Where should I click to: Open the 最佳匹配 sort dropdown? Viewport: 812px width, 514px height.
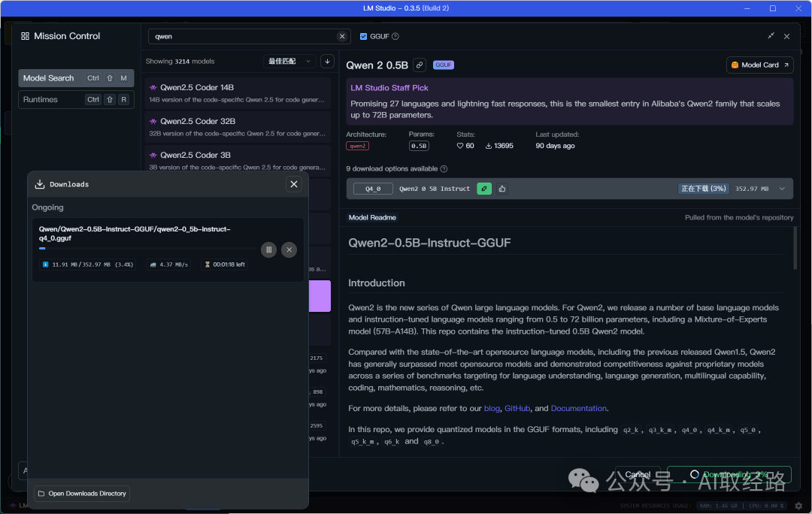pyautogui.click(x=289, y=61)
